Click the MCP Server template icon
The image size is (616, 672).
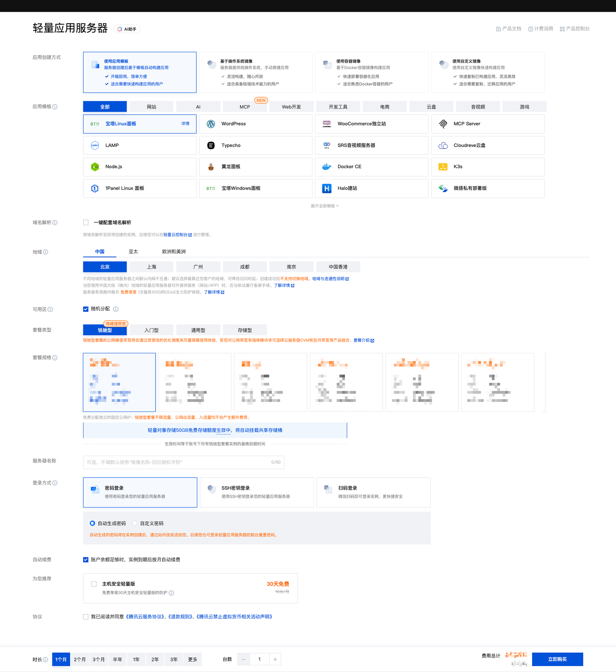pyautogui.click(x=443, y=124)
